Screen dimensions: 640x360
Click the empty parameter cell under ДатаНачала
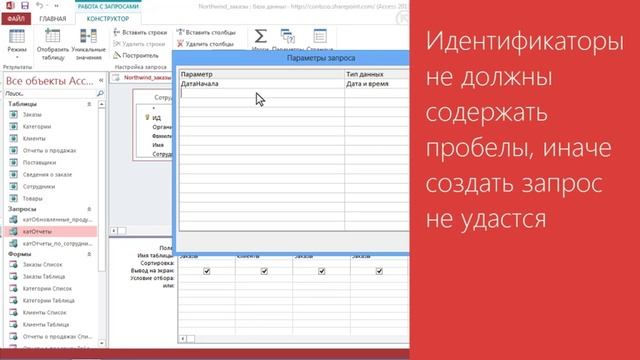262,93
